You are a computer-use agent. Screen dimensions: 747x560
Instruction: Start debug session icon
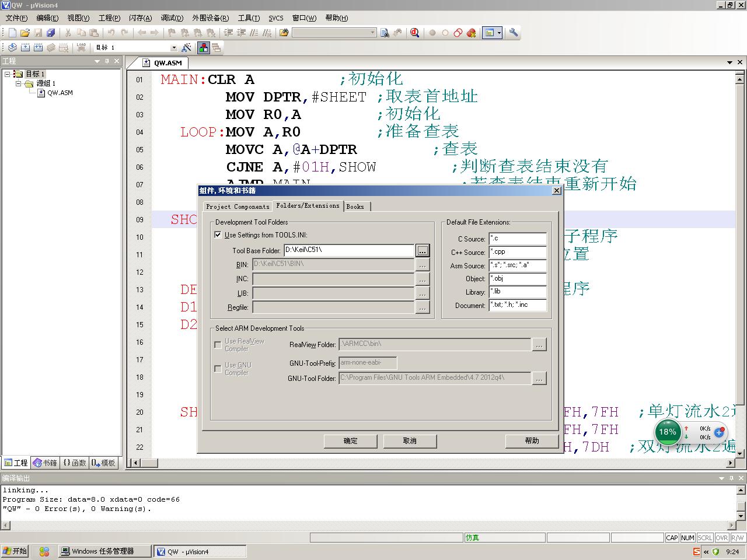click(415, 33)
